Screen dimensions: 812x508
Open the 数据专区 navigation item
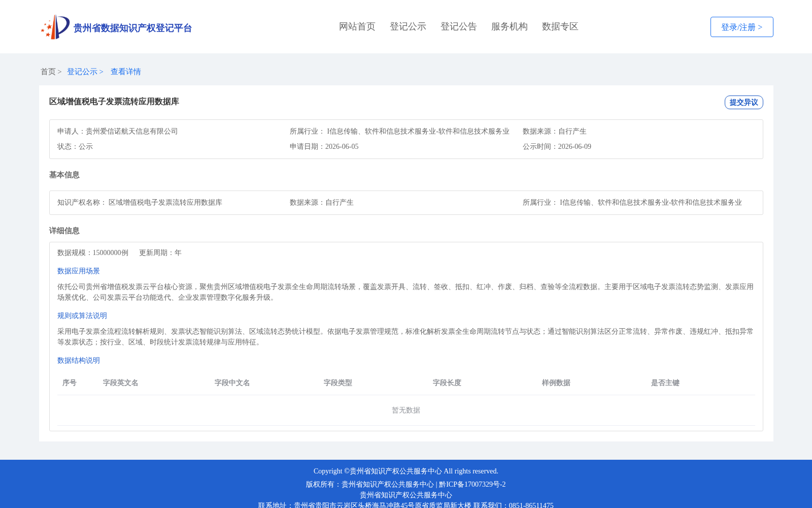point(560,26)
